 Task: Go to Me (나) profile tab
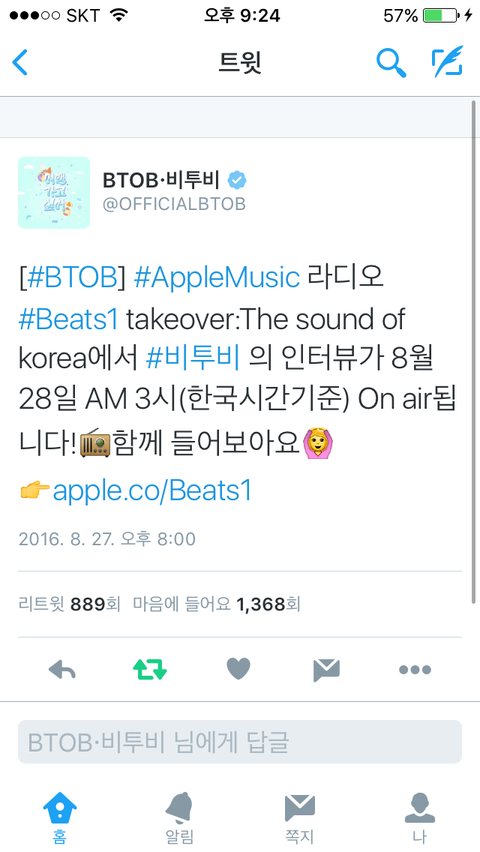point(420,818)
